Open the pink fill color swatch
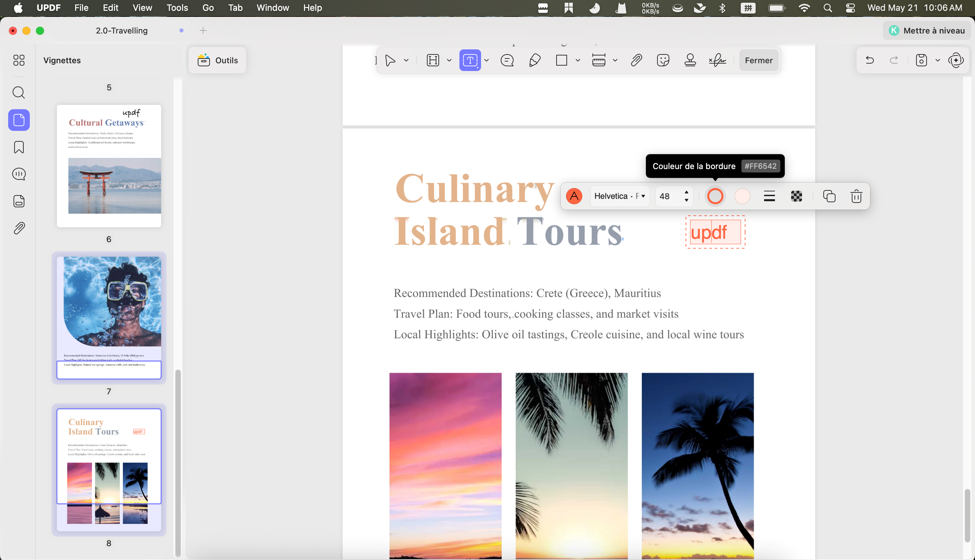 tap(742, 196)
